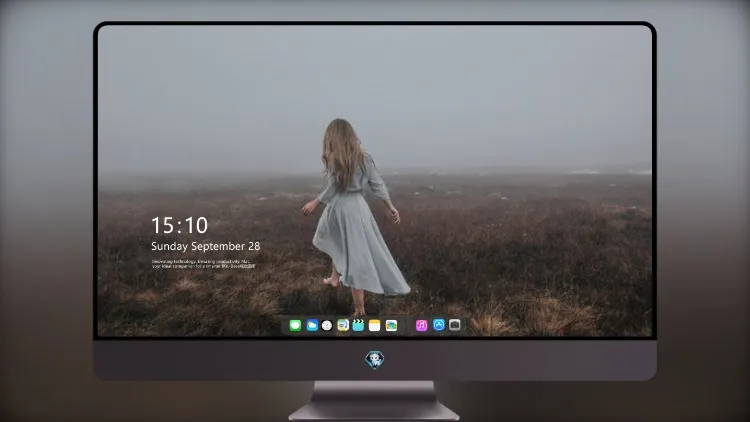Click the mascot logo on monitor chin
This screenshot has height=422, width=750.
pyautogui.click(x=375, y=360)
